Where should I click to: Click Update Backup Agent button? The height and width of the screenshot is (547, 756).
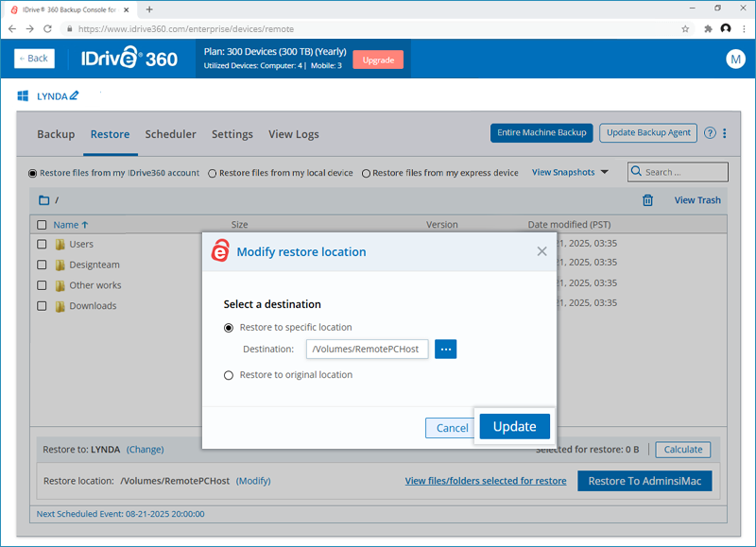point(648,133)
